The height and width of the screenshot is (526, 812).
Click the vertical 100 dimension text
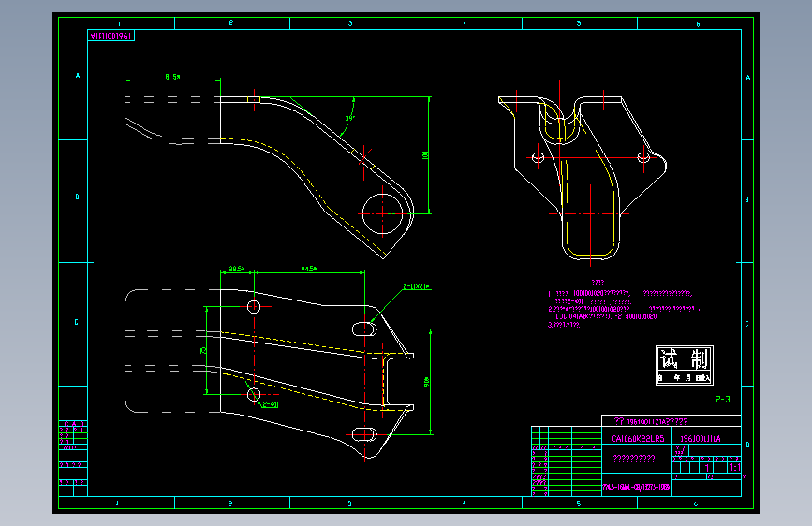pos(425,154)
